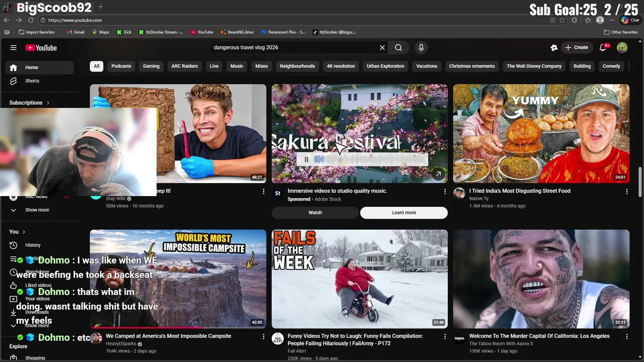Open more options for Adobe Stock ad

pyautogui.click(x=445, y=192)
